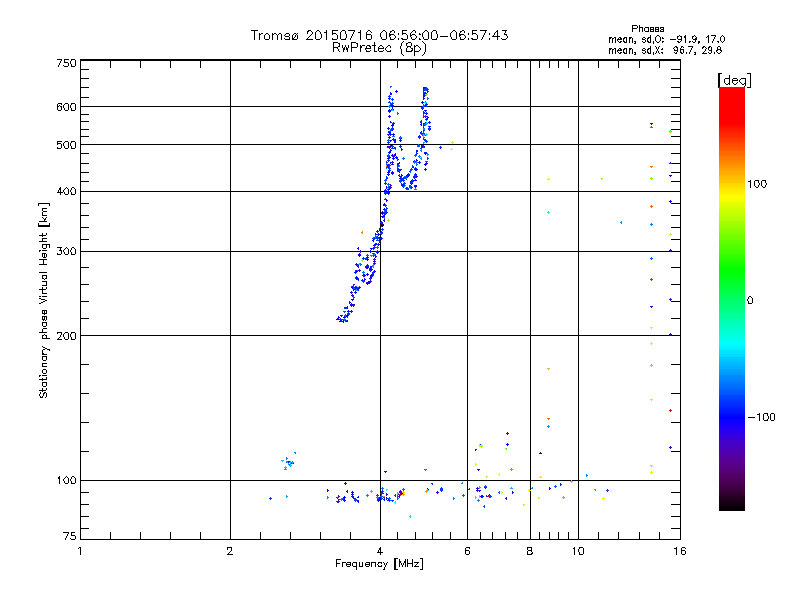Click y-axis tick label "500"
Image resolution: width=800 pixels, height=600 pixels.
pos(66,145)
